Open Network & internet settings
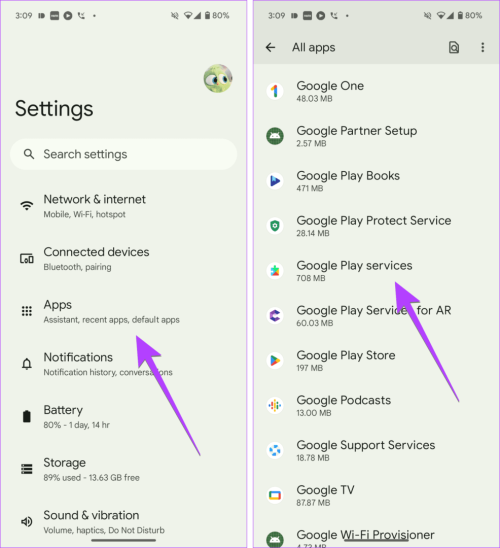The width and height of the screenshot is (500, 548). tap(123, 206)
